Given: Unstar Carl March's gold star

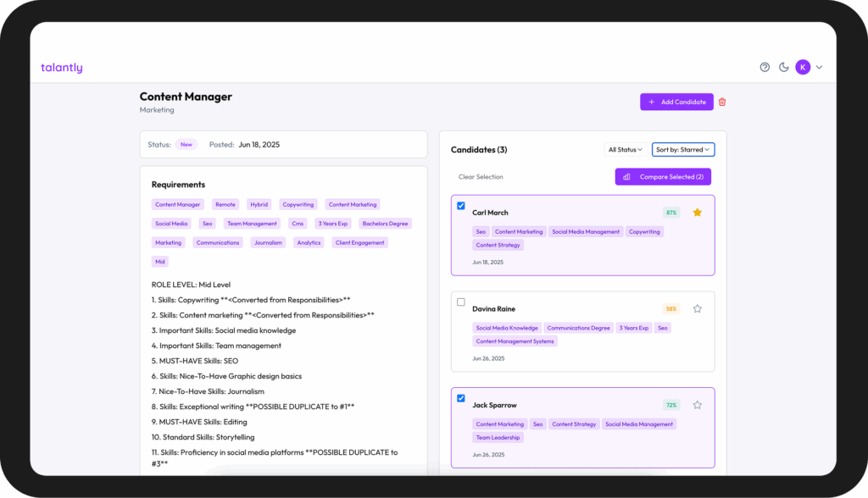Looking at the screenshot, I should (698, 213).
